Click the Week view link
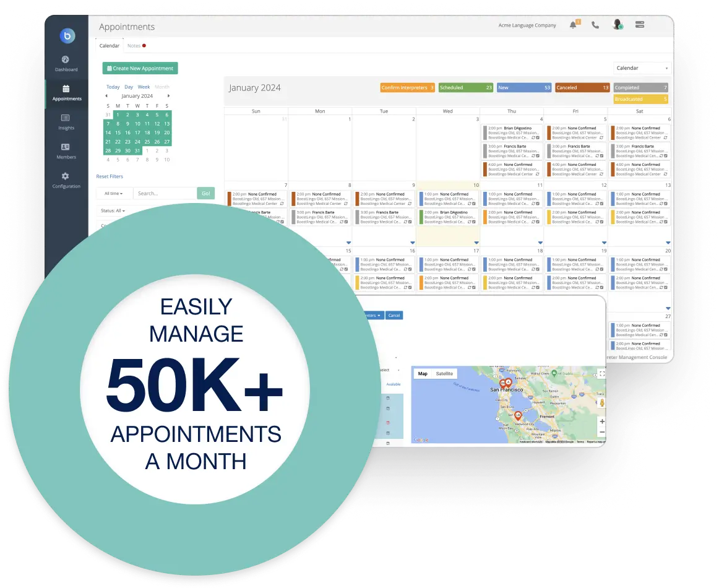This screenshot has width=719, height=588. click(144, 87)
